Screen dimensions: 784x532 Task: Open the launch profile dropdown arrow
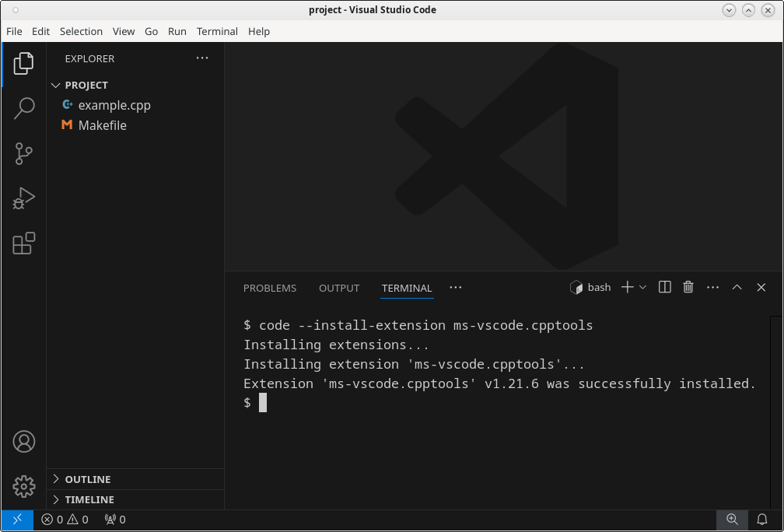[x=643, y=288]
